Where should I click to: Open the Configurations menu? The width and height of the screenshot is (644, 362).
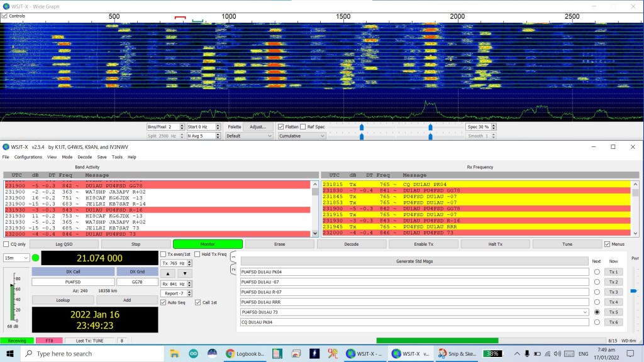[28, 157]
